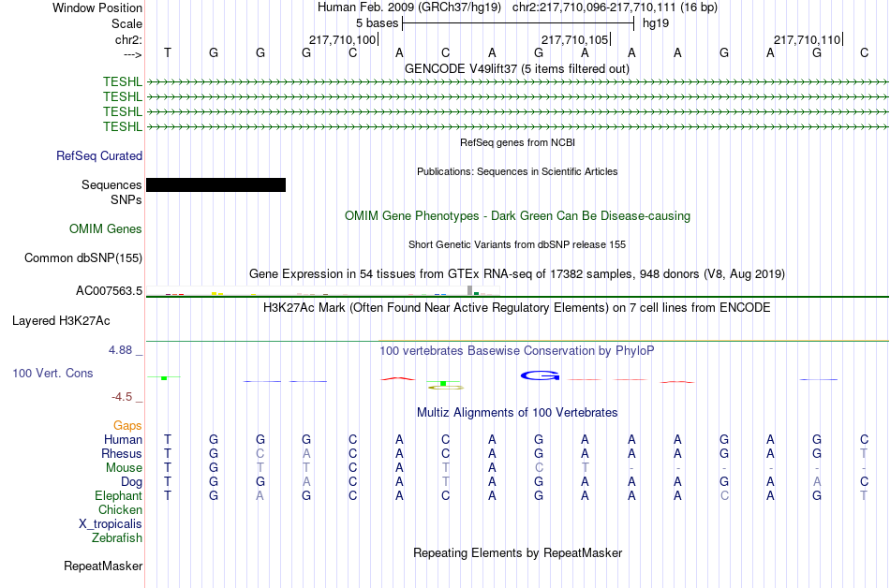Click the Scale label
Screen dimensions: 890x588
coord(126,23)
